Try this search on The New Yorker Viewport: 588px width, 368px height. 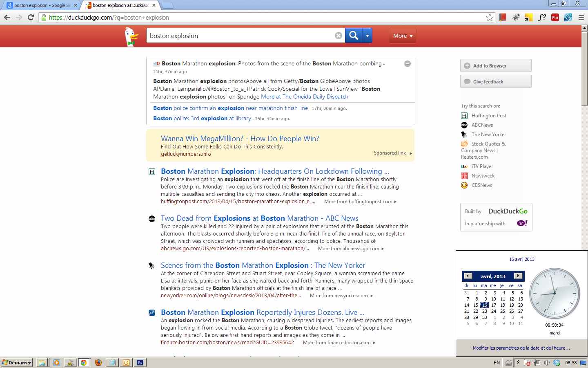(x=489, y=135)
